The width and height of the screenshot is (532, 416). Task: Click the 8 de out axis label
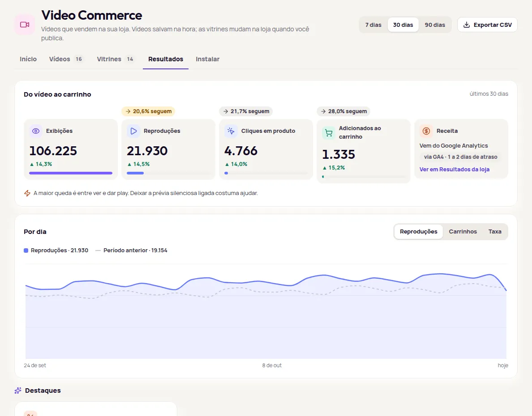point(272,365)
